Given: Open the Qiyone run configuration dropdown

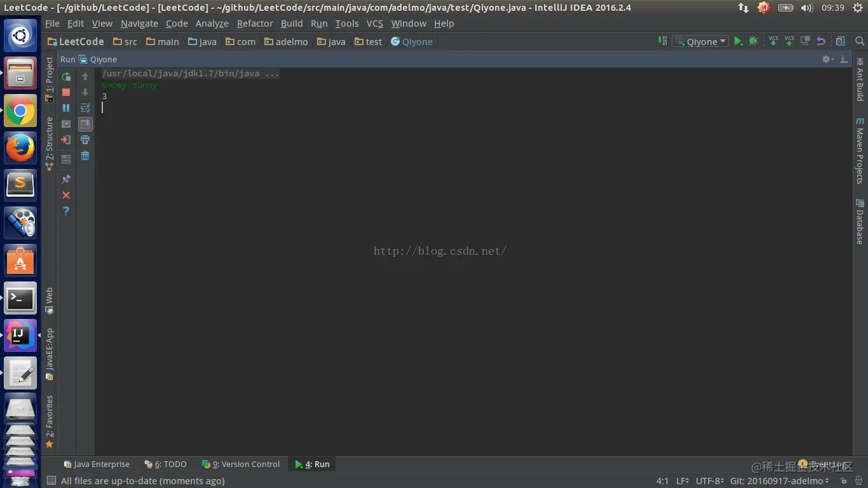Looking at the screenshot, I should [x=700, y=41].
